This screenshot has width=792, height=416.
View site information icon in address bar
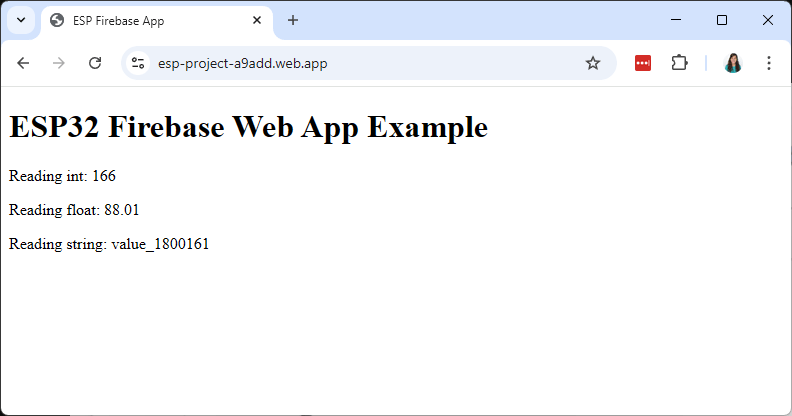[138, 63]
